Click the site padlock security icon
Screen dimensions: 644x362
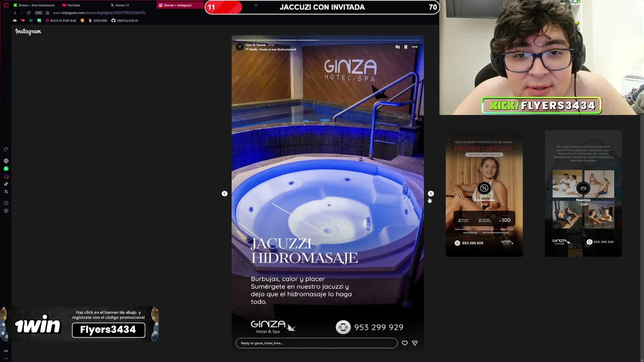point(47,13)
